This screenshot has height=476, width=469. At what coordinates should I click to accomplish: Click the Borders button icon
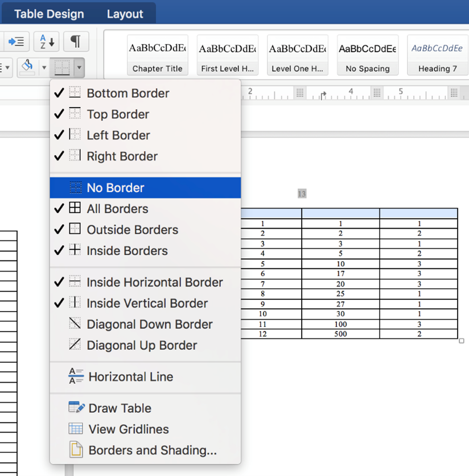[x=62, y=68]
